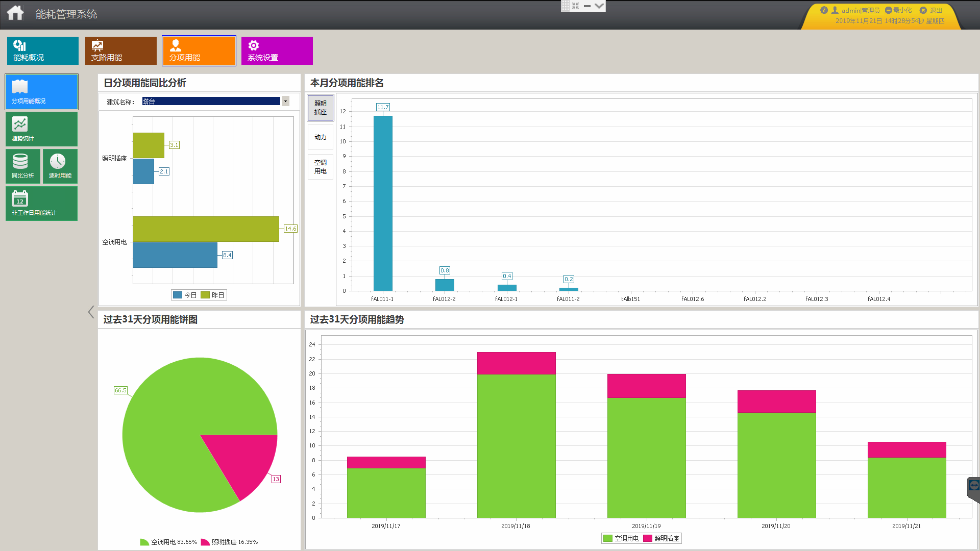Select 空调用电 category in ranking panel
The width and height of the screenshot is (980, 551).
coord(321,167)
